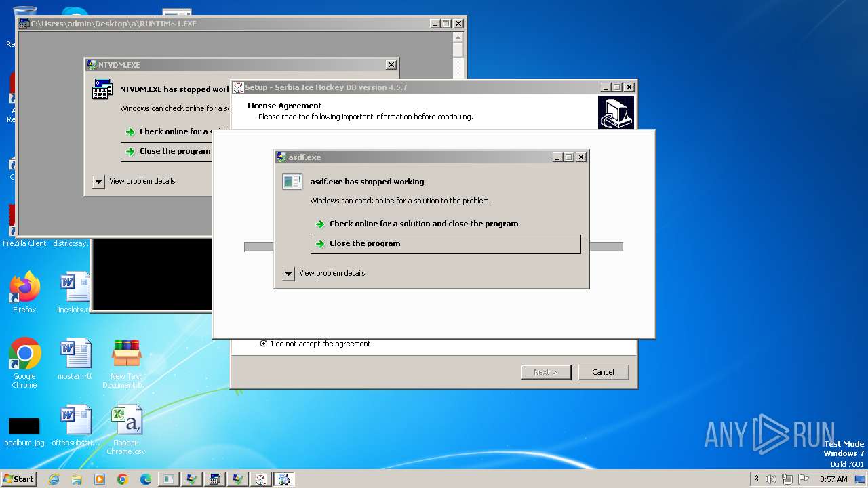The height and width of the screenshot is (488, 868).
Task: Click 'asdf.exe has stopped working' heading
Action: 367,182
